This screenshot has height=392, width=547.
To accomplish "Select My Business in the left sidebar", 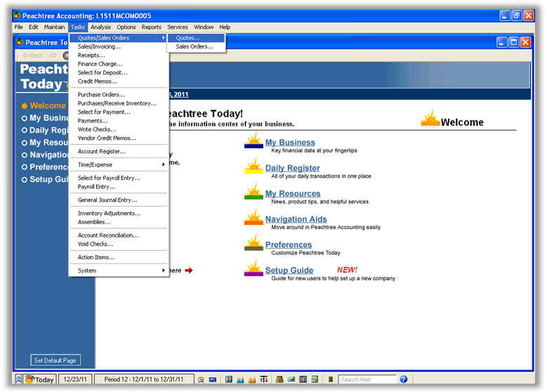I will 45,118.
